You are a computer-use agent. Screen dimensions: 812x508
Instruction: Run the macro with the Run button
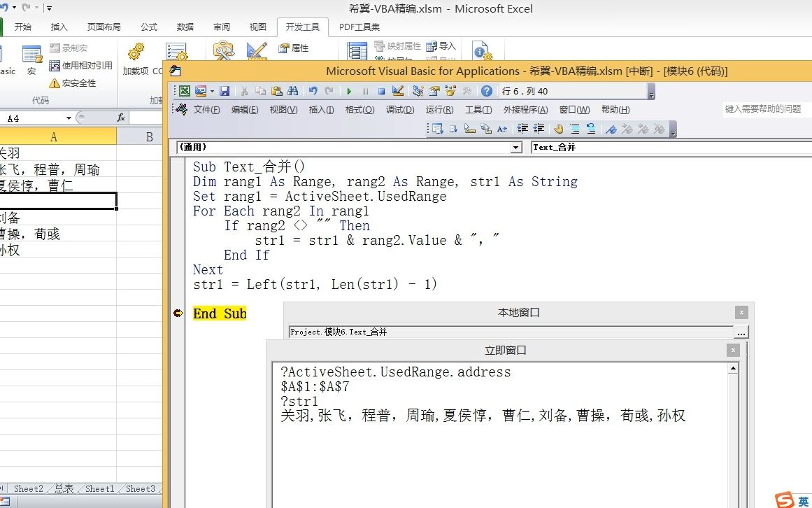[x=348, y=90]
